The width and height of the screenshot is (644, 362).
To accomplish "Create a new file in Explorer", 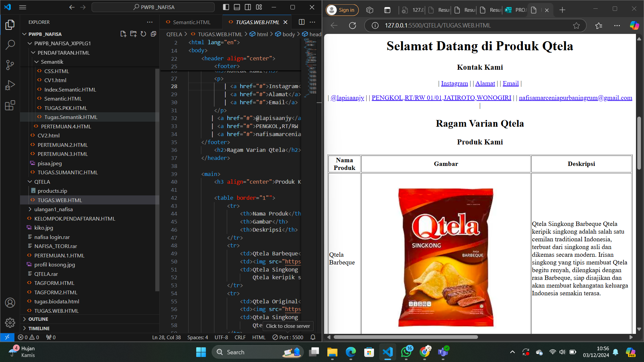I will pos(123,34).
